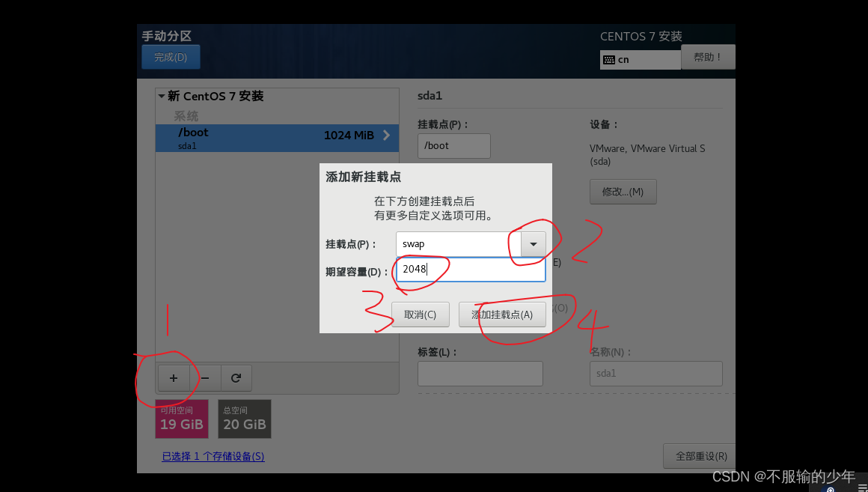Select the /boot sda1 partition row

(x=277, y=138)
